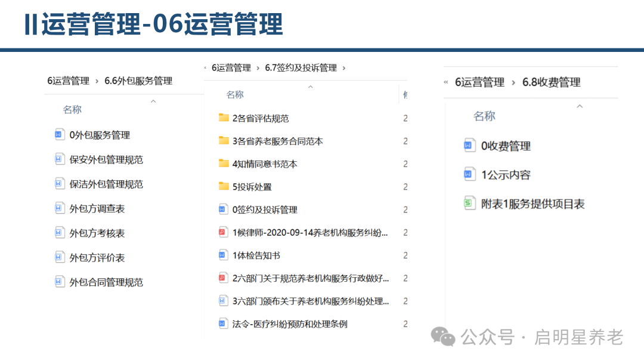This screenshot has height=363, width=644.
Task: Select file name 外包合同管理规范
Action: tap(106, 282)
